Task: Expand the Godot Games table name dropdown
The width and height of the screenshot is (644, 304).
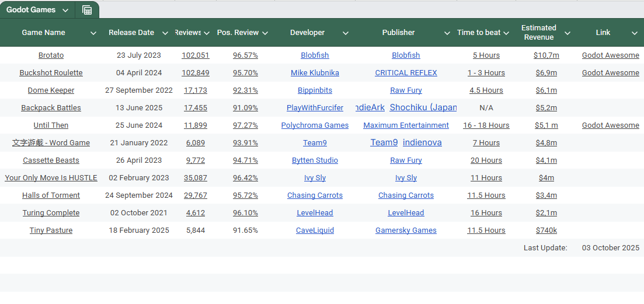Action: 65,11
